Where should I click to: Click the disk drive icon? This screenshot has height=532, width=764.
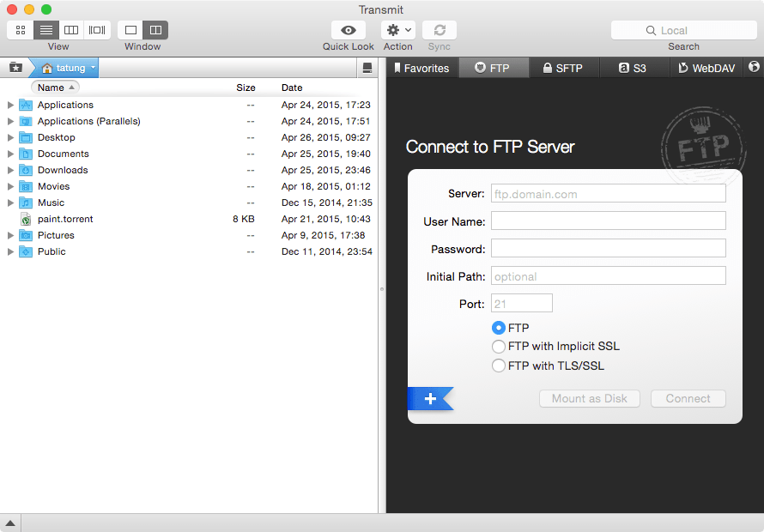point(367,68)
